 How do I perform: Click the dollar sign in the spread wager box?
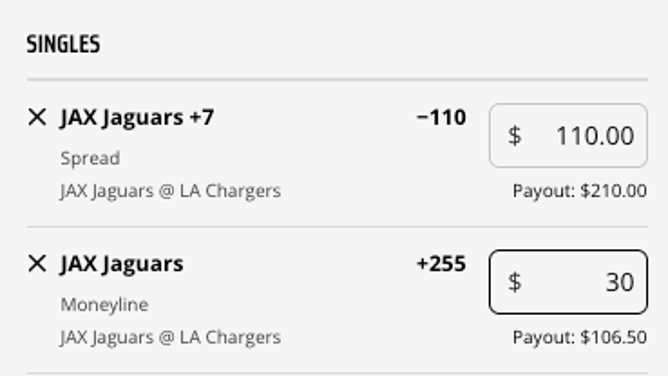point(515,136)
